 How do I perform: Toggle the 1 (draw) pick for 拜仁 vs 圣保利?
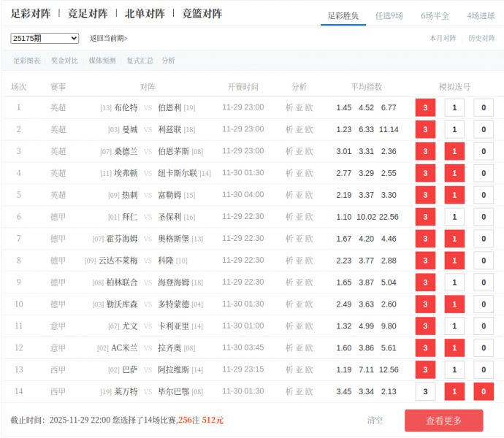coord(454,217)
